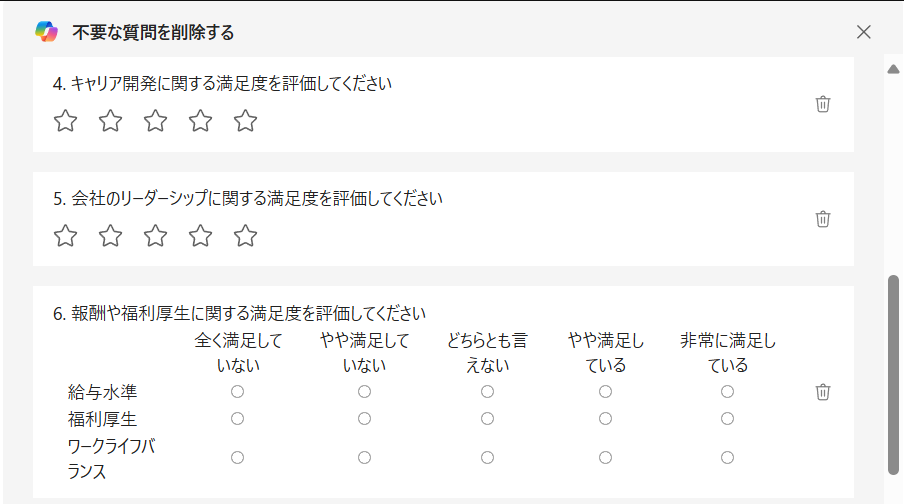Screen dimensions: 904x504
Task: Select the first star in question 4
Action: pos(65,121)
